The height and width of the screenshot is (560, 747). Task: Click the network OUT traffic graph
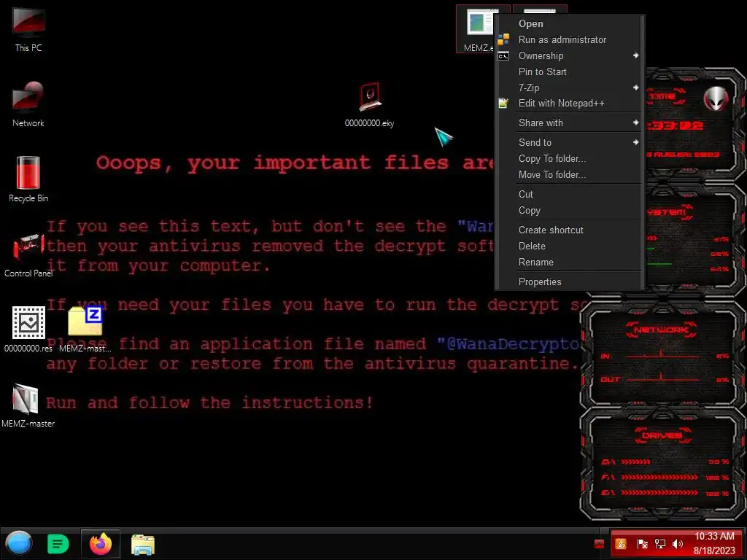(662, 378)
